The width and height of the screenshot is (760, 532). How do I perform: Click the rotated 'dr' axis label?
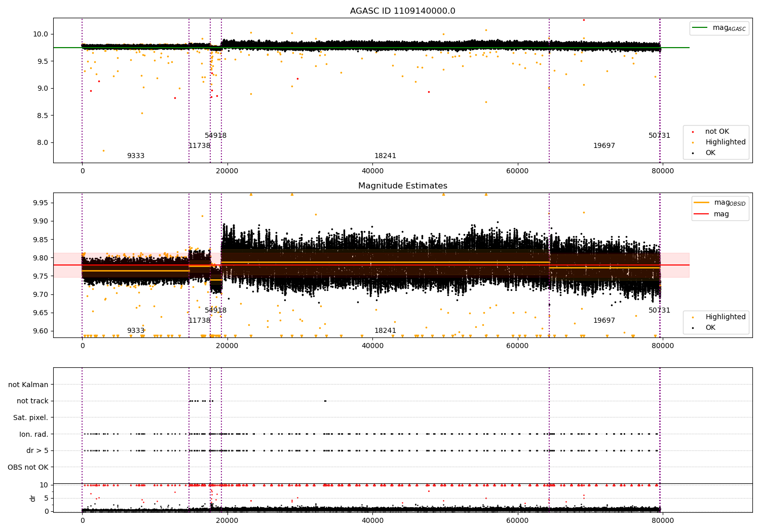pyautogui.click(x=33, y=498)
